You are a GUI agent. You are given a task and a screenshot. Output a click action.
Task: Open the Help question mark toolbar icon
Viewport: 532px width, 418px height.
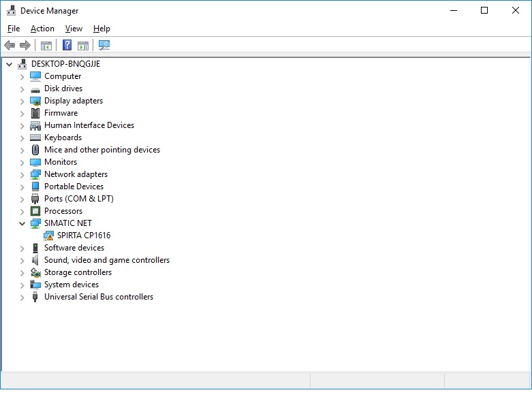pos(67,45)
